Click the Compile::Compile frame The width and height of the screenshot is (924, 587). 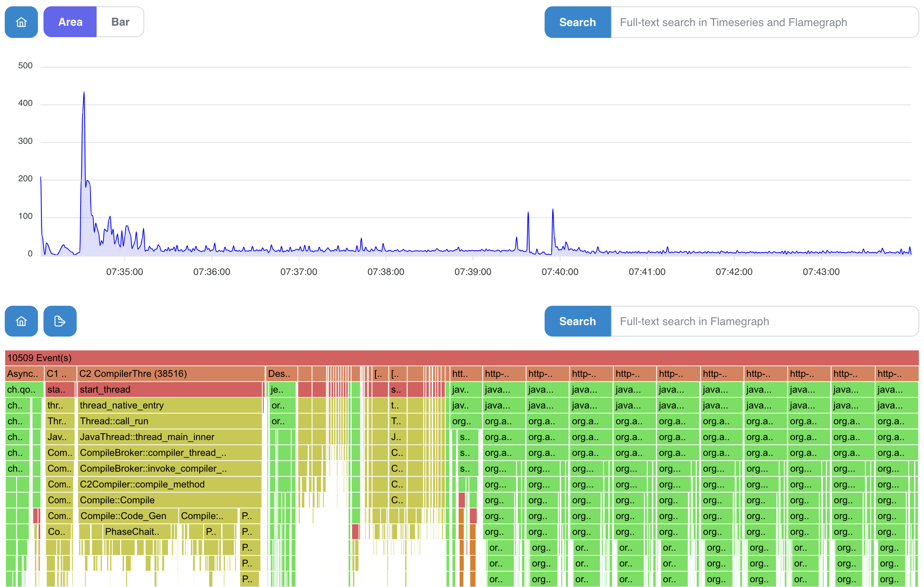[170, 500]
